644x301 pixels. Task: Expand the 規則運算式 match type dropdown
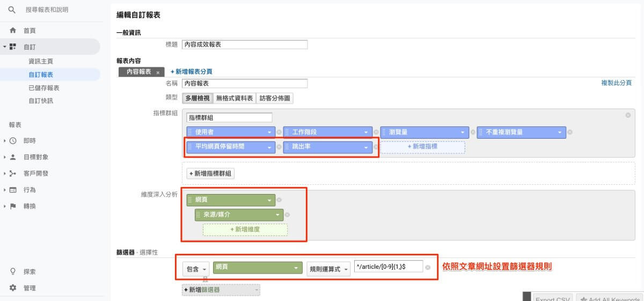point(328,268)
